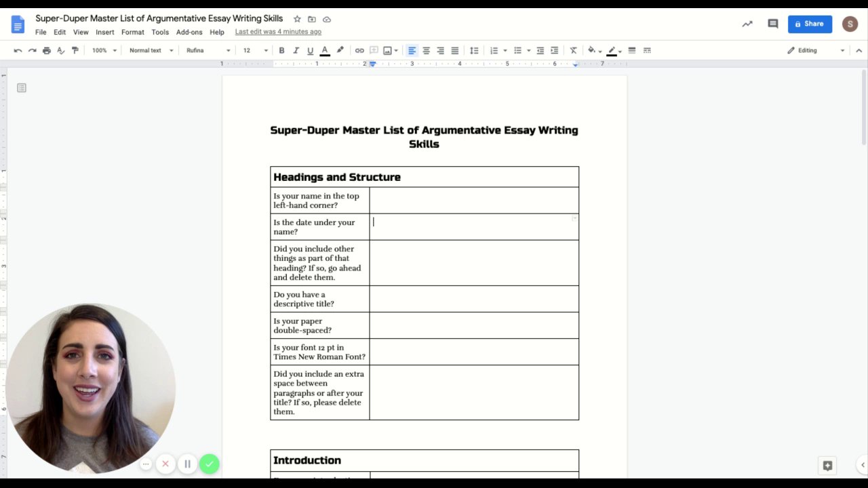Screen dimensions: 868x488
Task: Move document to another folder
Action: 312,19
